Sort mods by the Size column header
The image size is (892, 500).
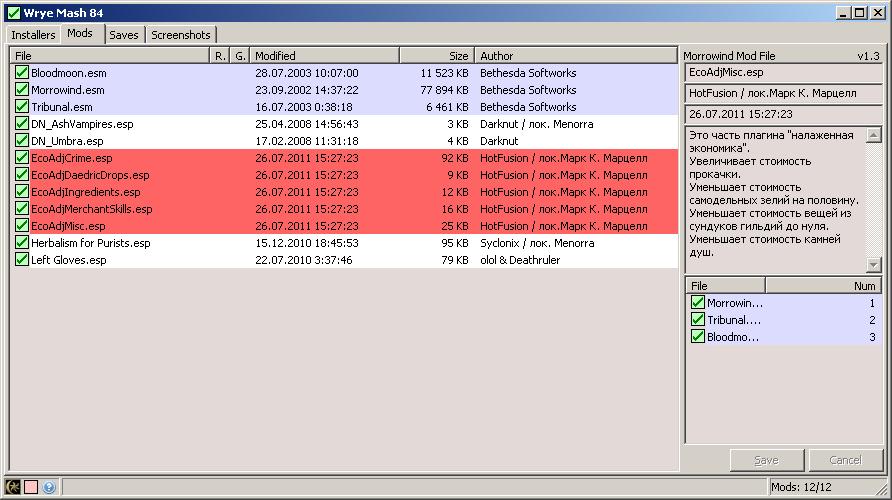[435, 56]
